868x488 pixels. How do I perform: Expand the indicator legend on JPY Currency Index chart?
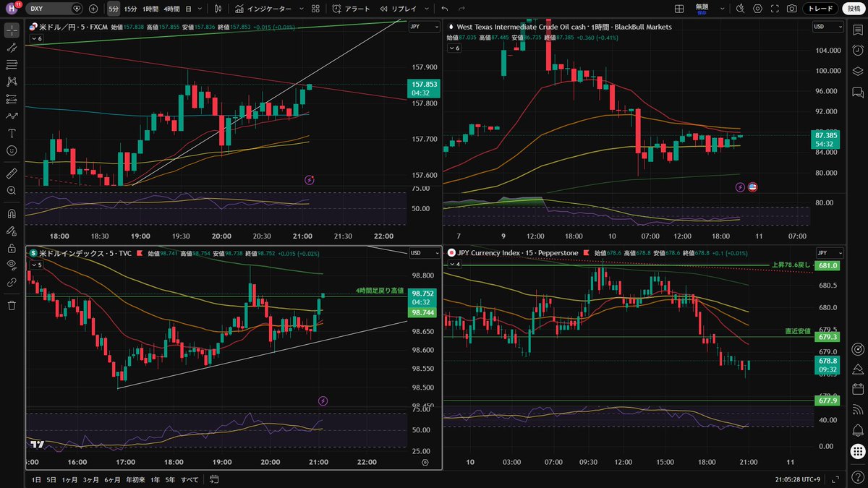[454, 265]
